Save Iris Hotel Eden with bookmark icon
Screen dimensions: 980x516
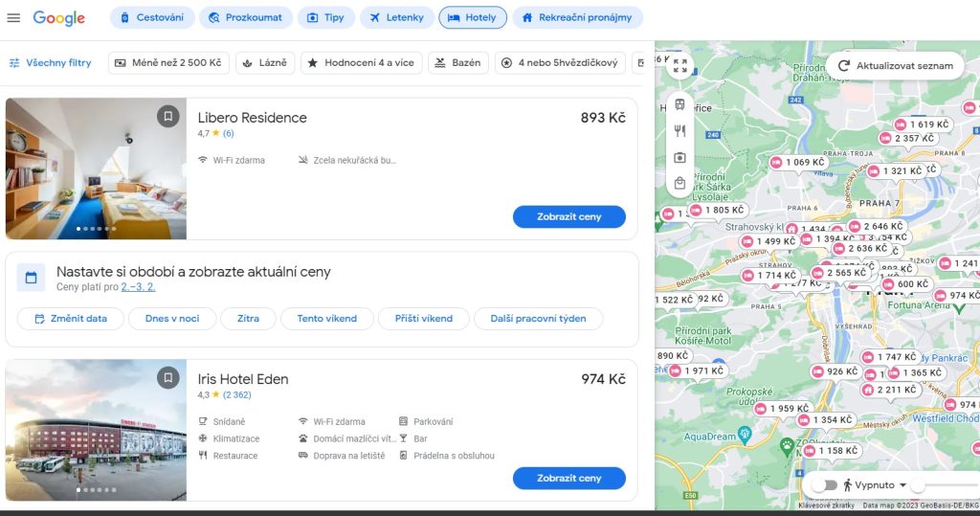168,378
